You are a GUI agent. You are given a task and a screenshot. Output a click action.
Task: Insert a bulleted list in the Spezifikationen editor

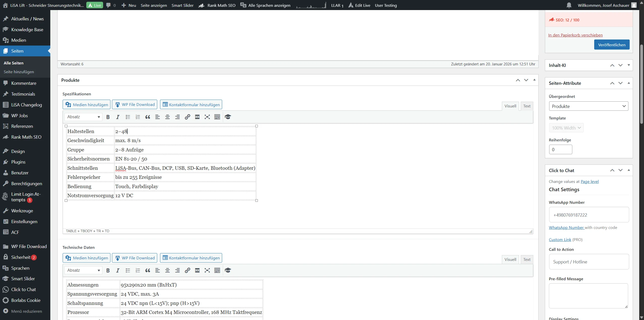(x=128, y=117)
